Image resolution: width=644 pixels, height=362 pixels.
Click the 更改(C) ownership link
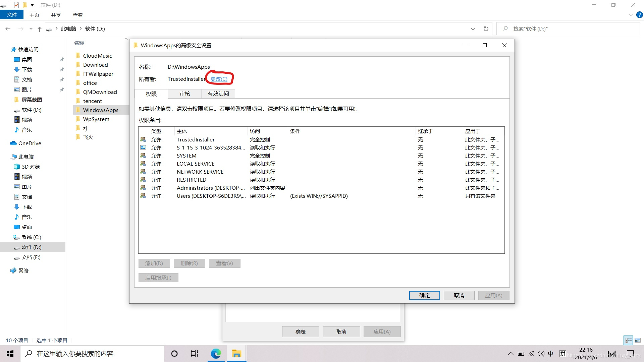click(219, 79)
